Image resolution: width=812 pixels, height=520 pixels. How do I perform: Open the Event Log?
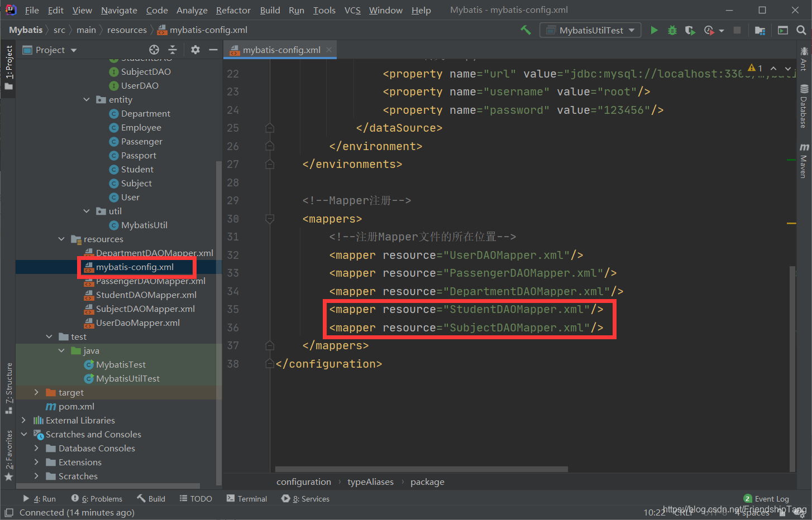click(766, 499)
